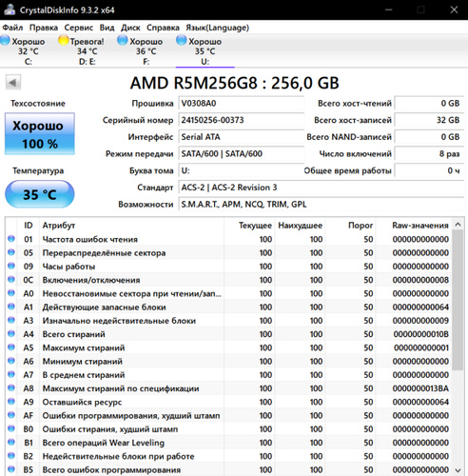Click the AMD R5M256G8 : 256,0 GB title
468x476 pixels.
(x=234, y=83)
